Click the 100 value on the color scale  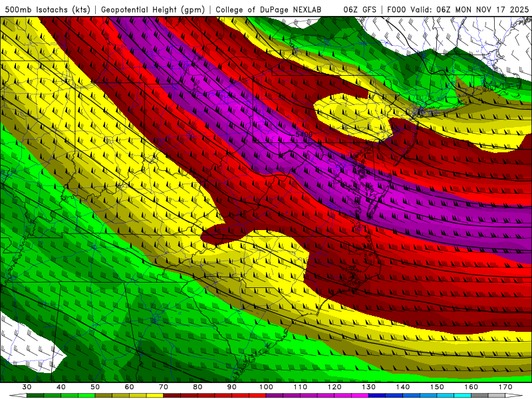266,387
